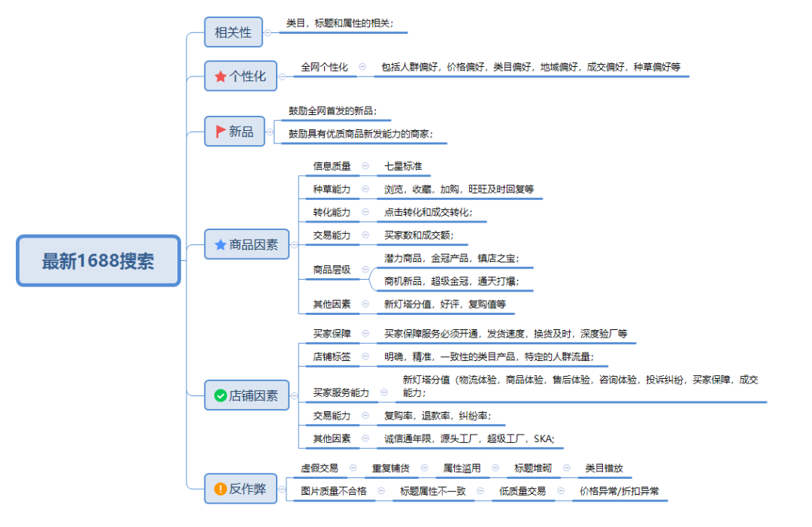Select the 标题属性不一致 topic
Screen dimensions: 812x527
coord(433,491)
